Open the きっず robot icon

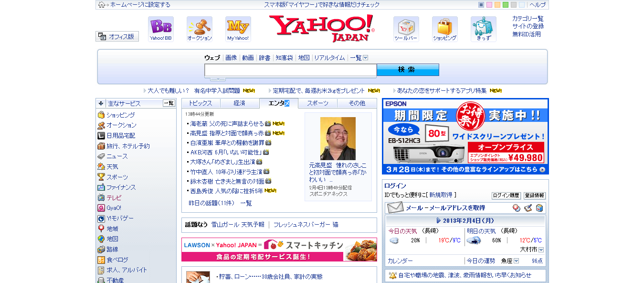coord(483,29)
